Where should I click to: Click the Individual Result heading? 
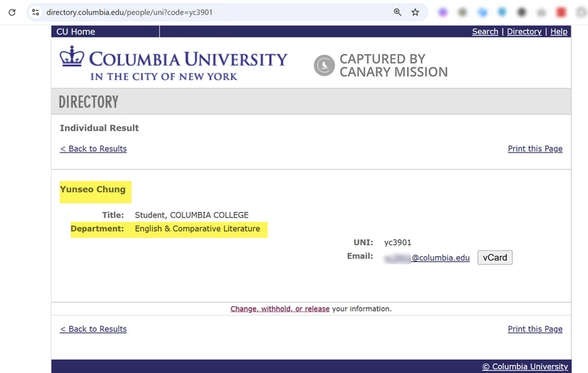click(99, 128)
